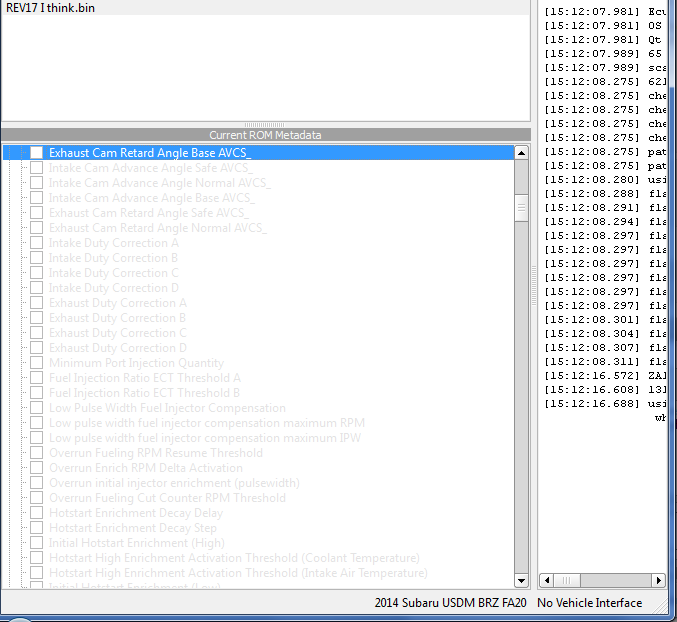Check the Intake Duty Correction A box
The width and height of the screenshot is (677, 622).
36,243
